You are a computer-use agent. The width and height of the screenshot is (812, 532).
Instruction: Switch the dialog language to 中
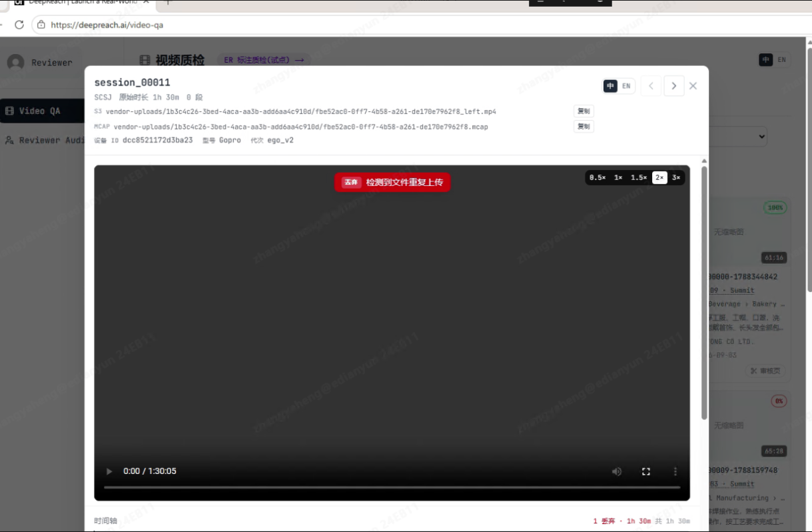click(x=610, y=86)
